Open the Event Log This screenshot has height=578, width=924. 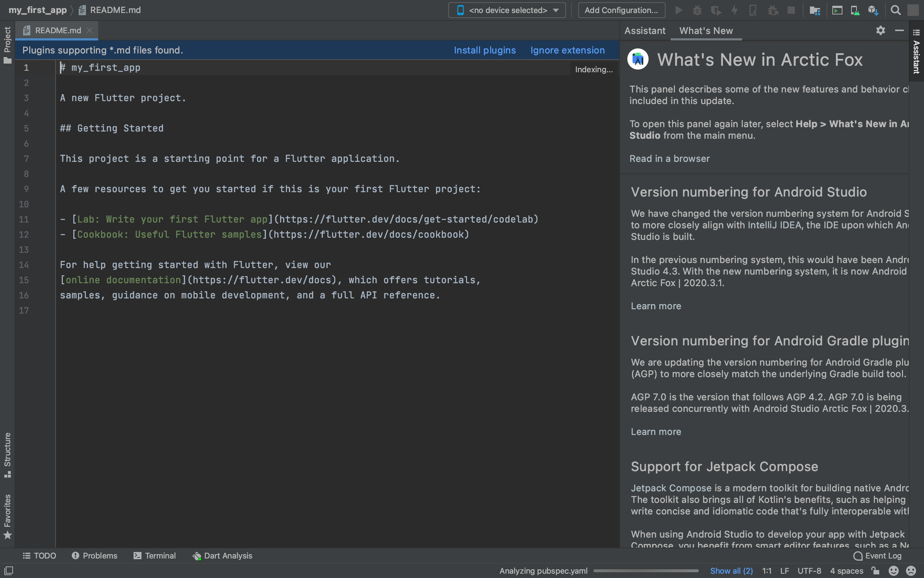878,556
